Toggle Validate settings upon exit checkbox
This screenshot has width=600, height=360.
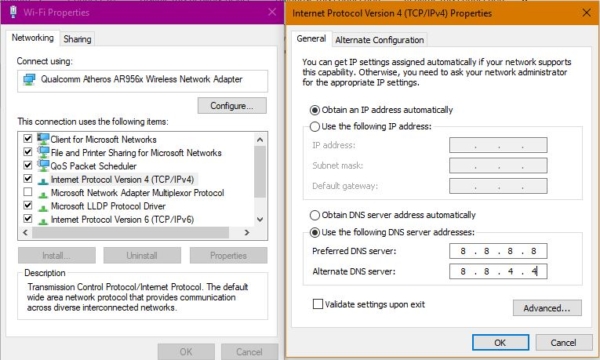(x=318, y=304)
